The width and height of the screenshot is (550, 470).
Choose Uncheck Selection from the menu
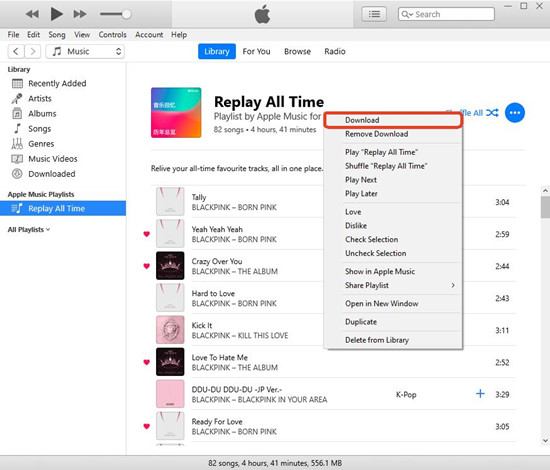pos(393,253)
